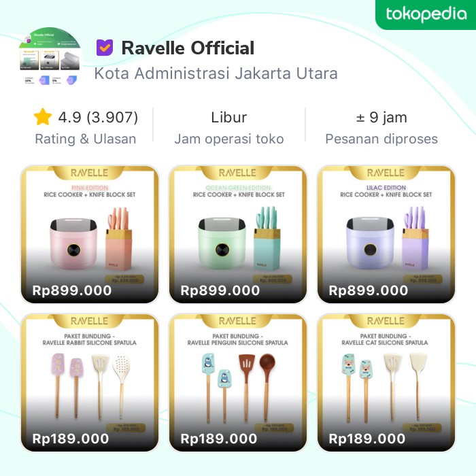
Task: Click the yellow rating star icon
Action: tap(42, 117)
